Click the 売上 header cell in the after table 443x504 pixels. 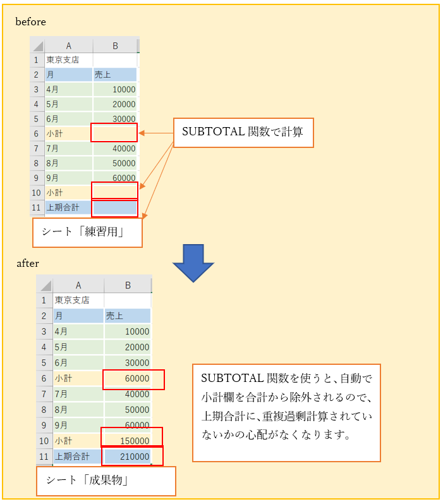tap(128, 316)
